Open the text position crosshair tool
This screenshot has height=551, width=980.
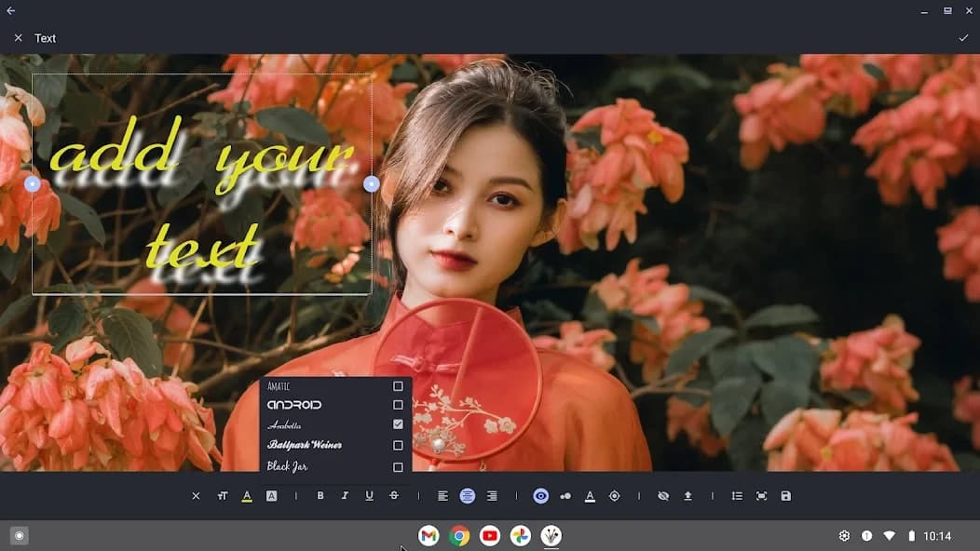coord(615,495)
